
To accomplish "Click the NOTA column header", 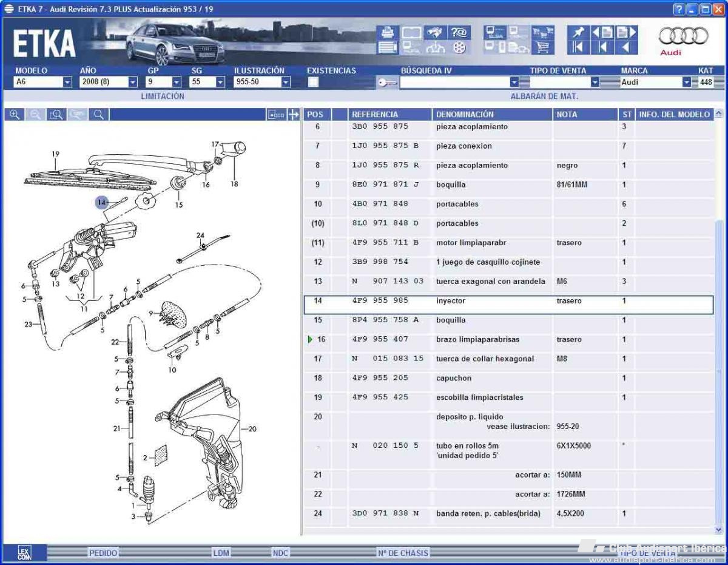I will pos(585,114).
